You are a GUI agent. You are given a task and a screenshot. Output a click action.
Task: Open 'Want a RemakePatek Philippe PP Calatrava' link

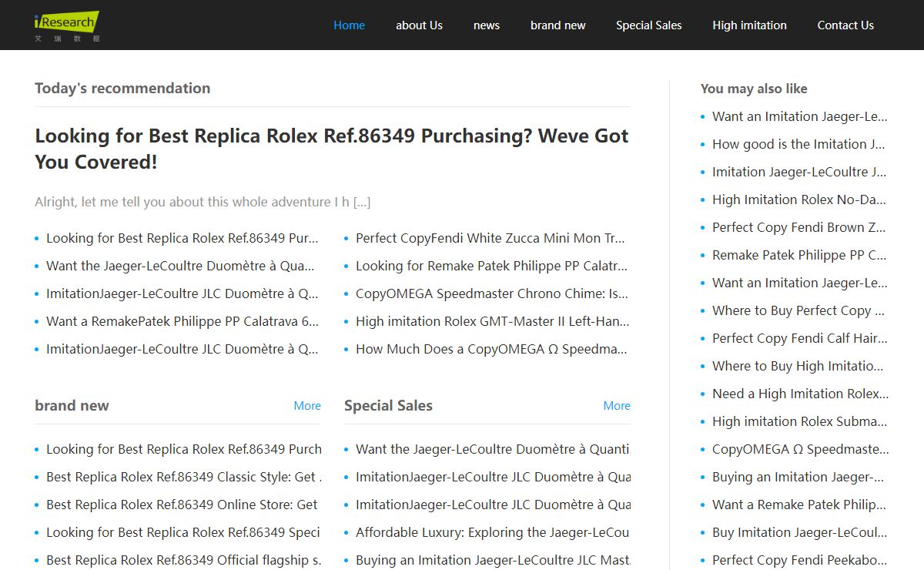pyautogui.click(x=182, y=321)
